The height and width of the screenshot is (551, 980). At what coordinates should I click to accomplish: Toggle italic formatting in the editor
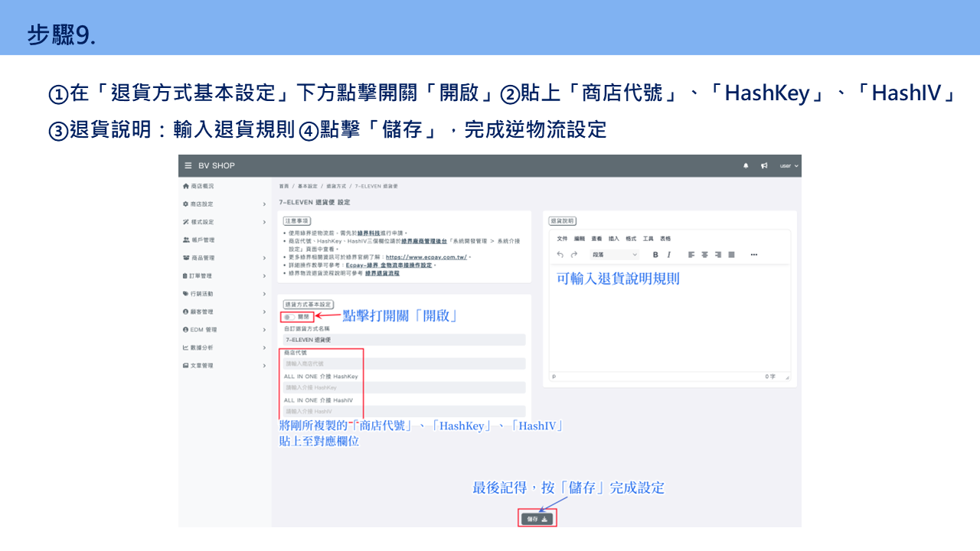coord(668,254)
